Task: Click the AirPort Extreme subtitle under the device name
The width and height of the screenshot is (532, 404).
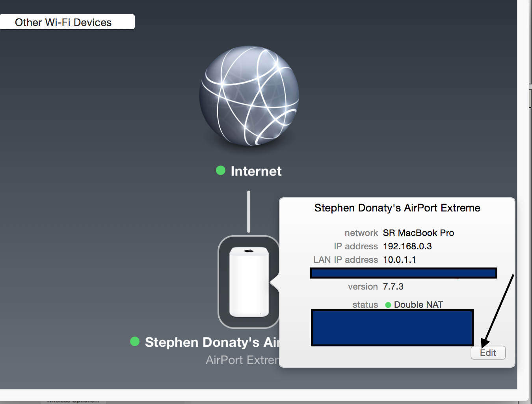Action: [242, 360]
